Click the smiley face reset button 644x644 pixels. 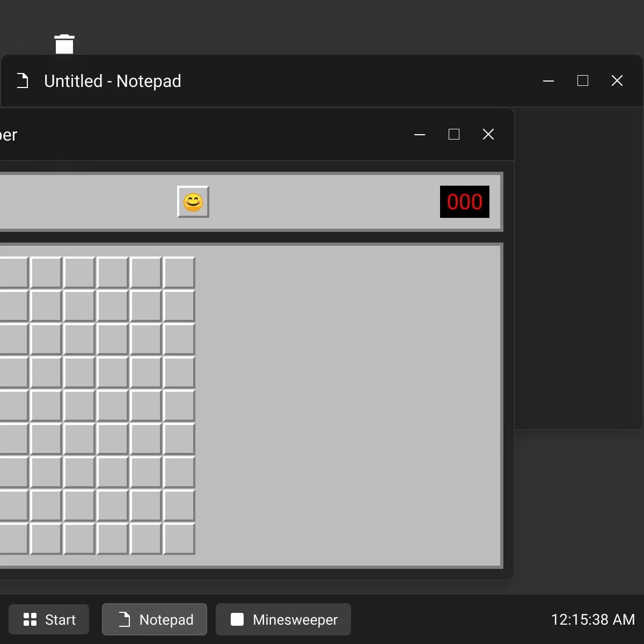click(x=193, y=202)
